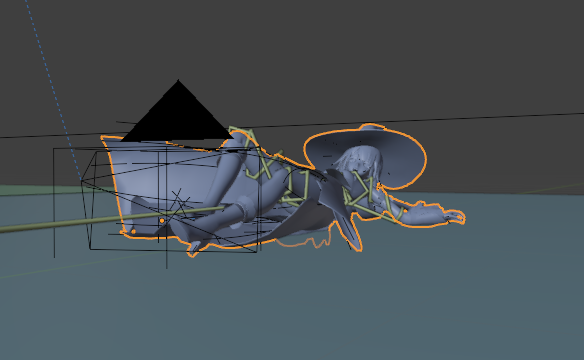Click the camera frustum's left wireframe corner
The image size is (584, 360).
tap(81, 180)
